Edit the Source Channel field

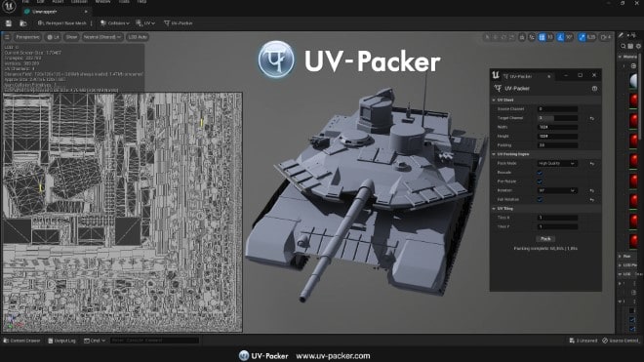558,109
